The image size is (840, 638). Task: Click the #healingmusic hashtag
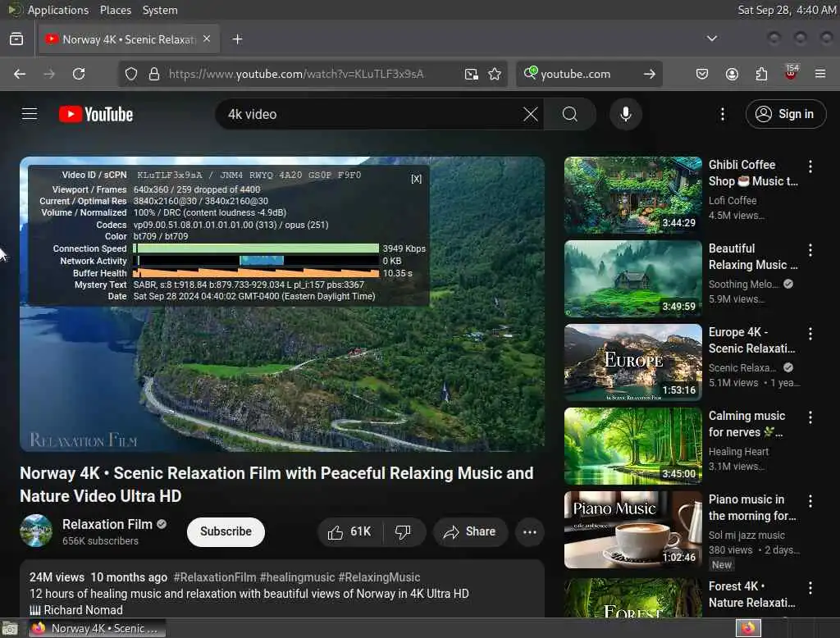point(297,577)
